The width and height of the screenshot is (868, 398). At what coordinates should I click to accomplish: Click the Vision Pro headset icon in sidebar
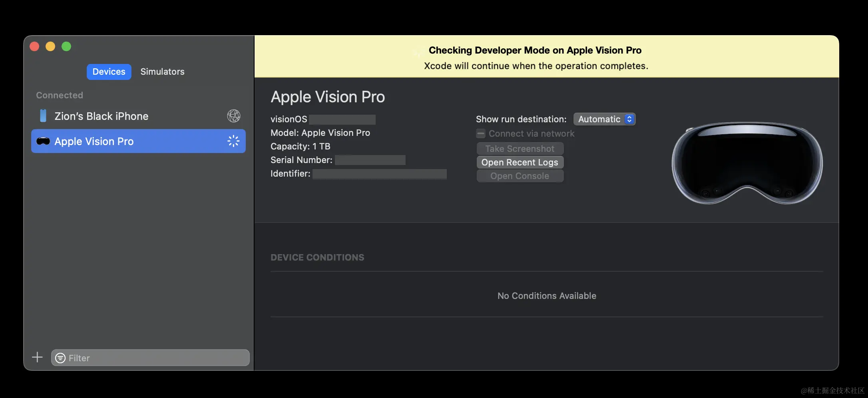tap(43, 141)
